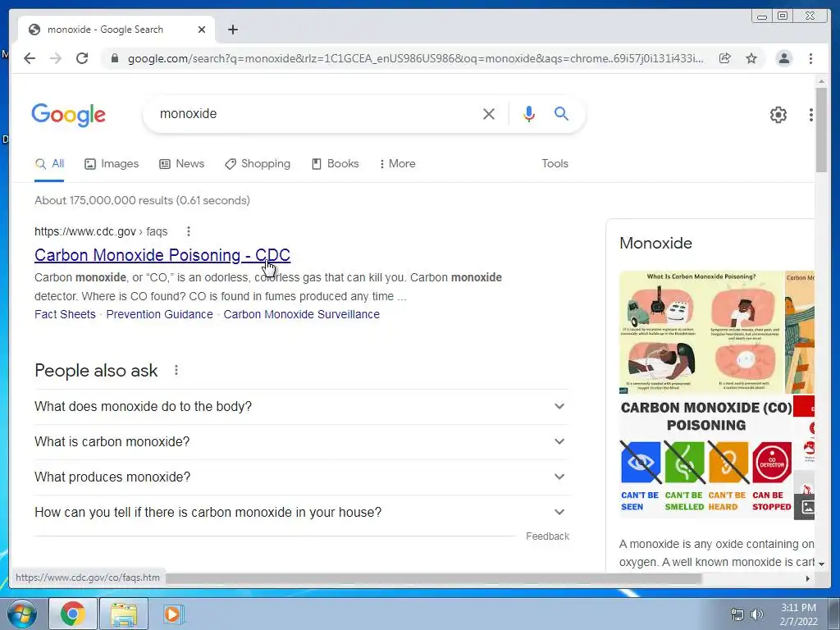
Task: Open the 'What Is Carbon Monoxide Poisoning?' image
Action: [701, 332]
